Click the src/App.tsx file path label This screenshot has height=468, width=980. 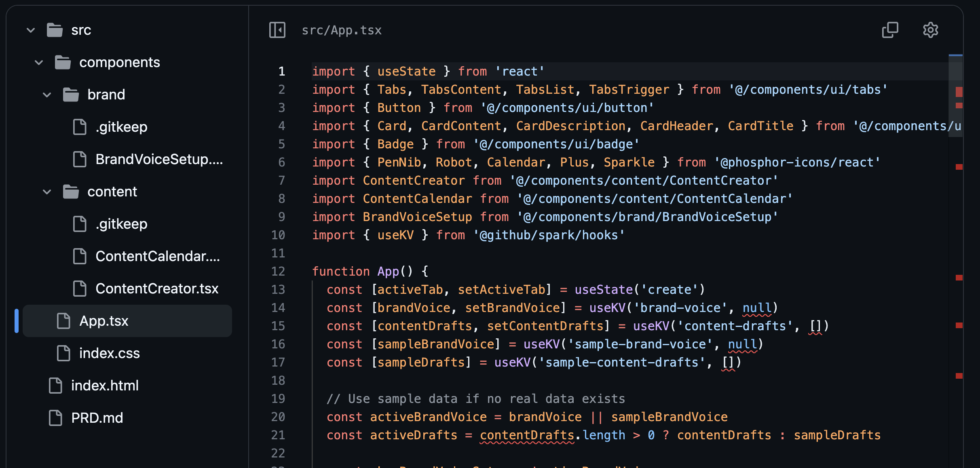(342, 30)
